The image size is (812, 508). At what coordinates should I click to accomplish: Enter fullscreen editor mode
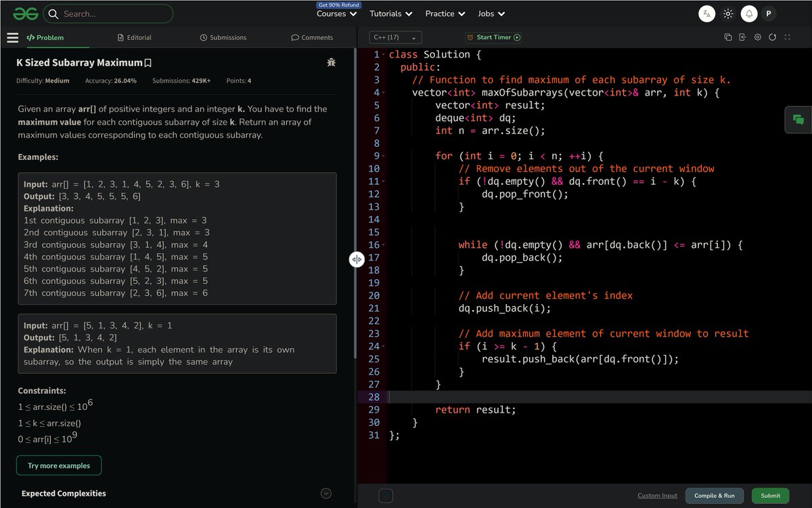click(787, 37)
